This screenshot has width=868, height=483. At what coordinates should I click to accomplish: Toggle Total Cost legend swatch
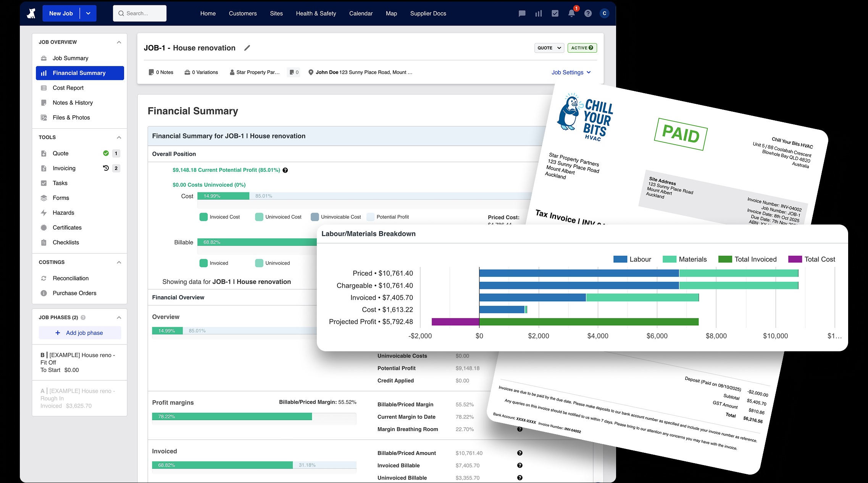click(x=795, y=259)
